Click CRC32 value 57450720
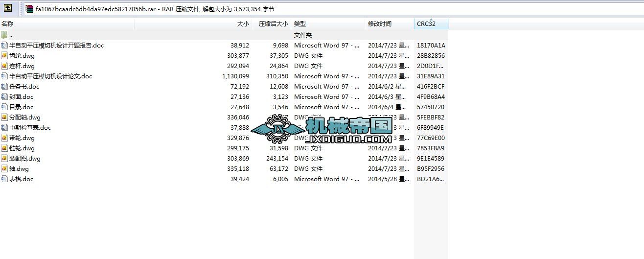The height and width of the screenshot is (259, 644). [431, 107]
